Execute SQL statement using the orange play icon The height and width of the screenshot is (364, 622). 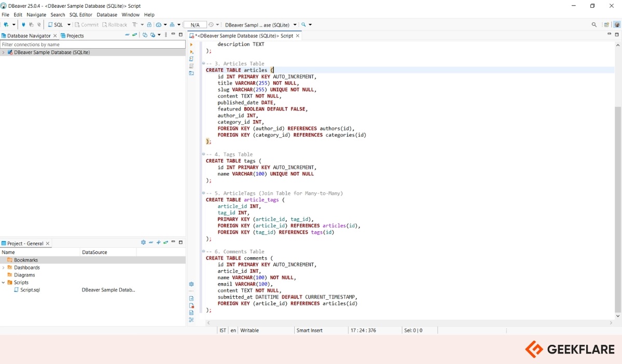coord(191,45)
